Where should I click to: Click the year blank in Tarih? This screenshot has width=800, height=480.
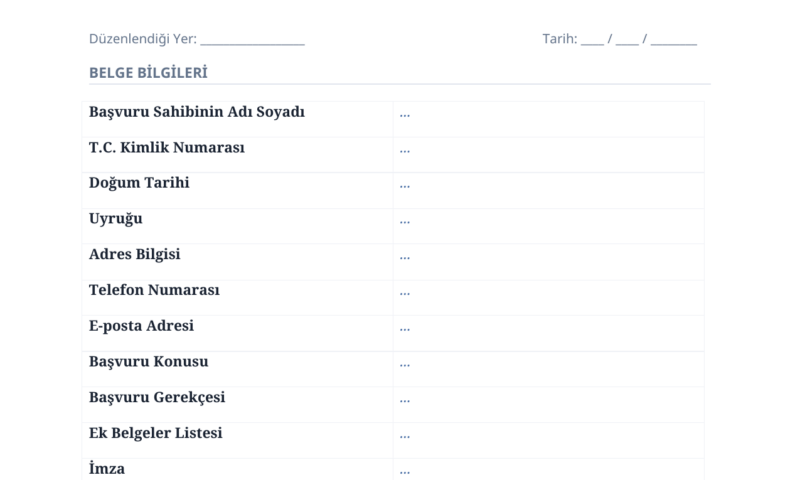(x=673, y=40)
